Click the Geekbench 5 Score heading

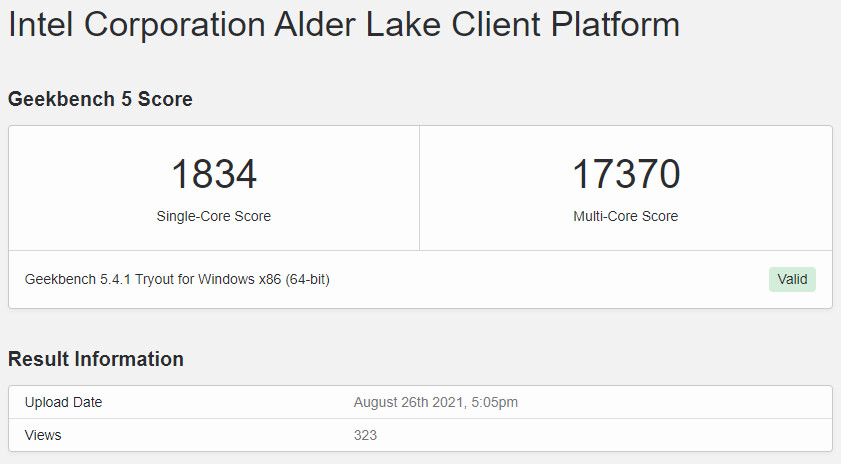tap(100, 100)
